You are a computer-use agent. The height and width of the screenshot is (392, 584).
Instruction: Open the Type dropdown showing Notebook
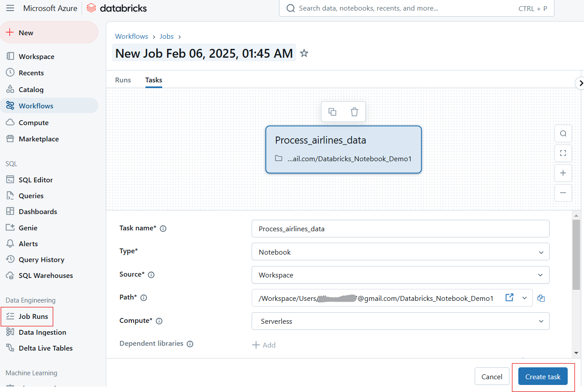coord(401,251)
